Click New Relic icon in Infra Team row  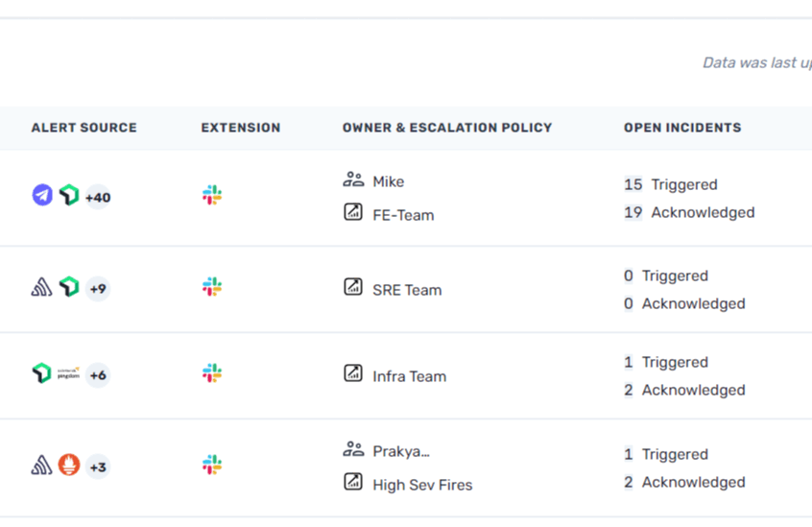(42, 373)
